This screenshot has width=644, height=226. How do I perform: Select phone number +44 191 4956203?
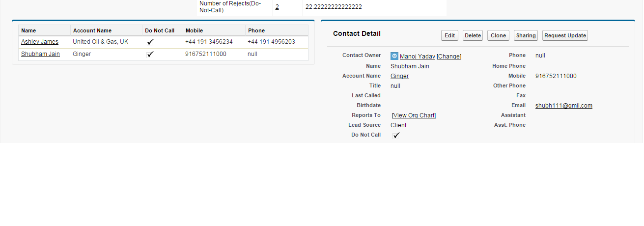click(x=271, y=42)
